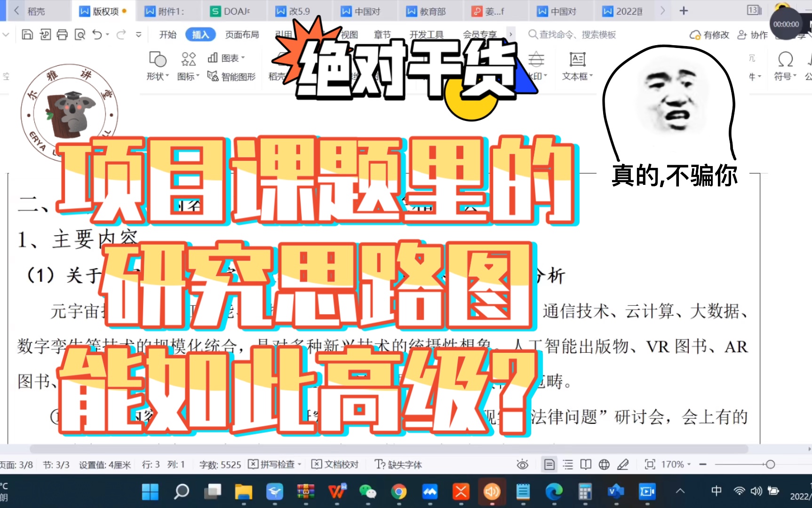This screenshot has width=812, height=508.
Task: Open the Windows Start menu
Action: coord(150,492)
